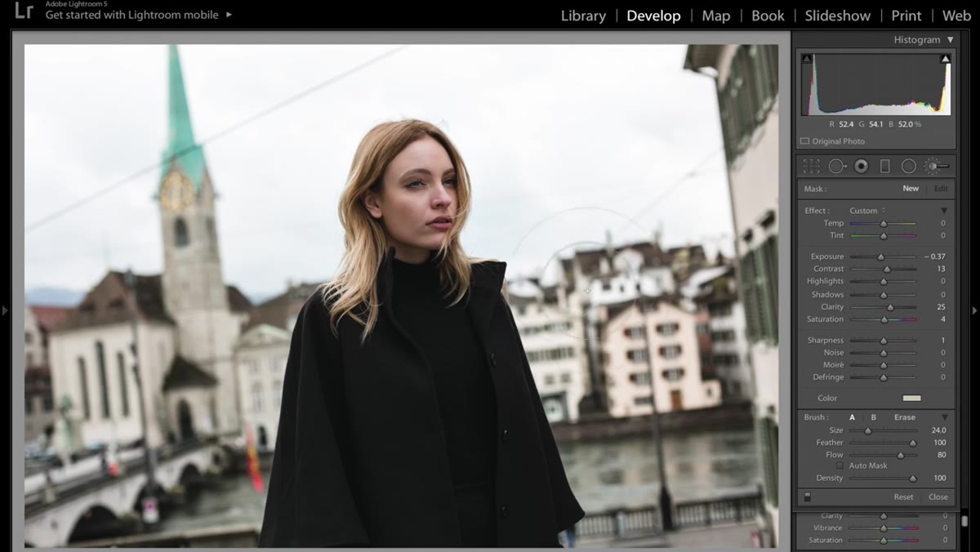Select the Crop Overlay tool
Screen dimensions: 980x552
(811, 167)
